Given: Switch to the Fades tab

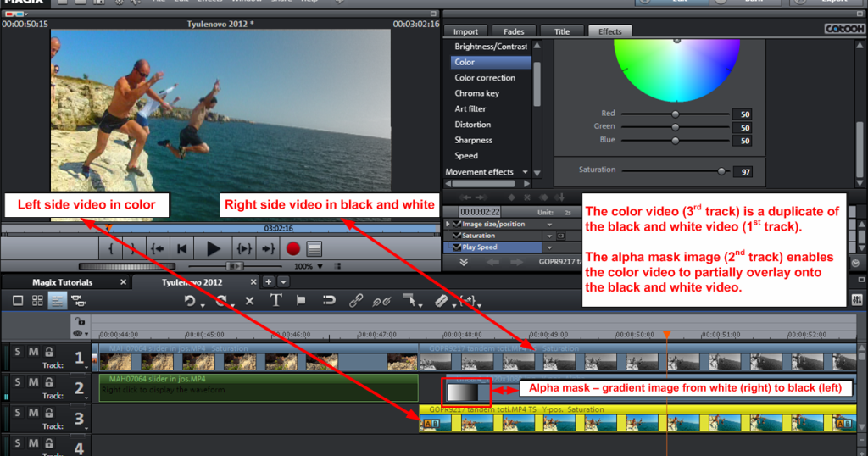Looking at the screenshot, I should coord(513,31).
